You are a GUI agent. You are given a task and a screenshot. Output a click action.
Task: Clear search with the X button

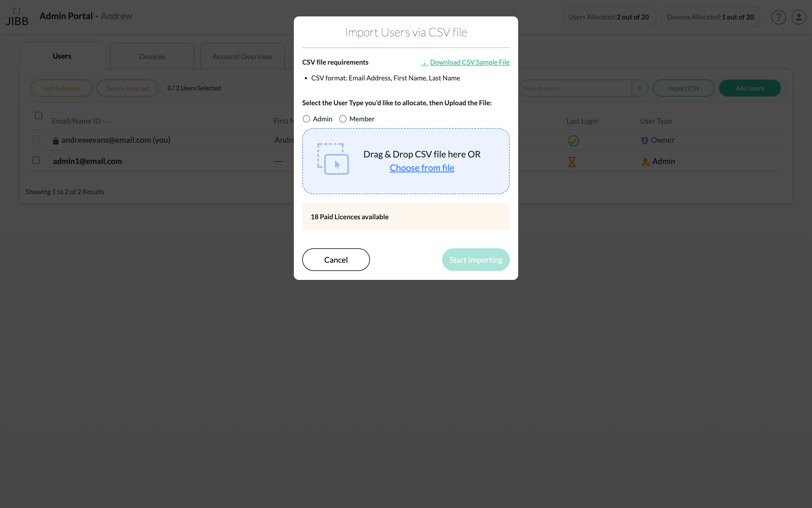click(x=640, y=88)
